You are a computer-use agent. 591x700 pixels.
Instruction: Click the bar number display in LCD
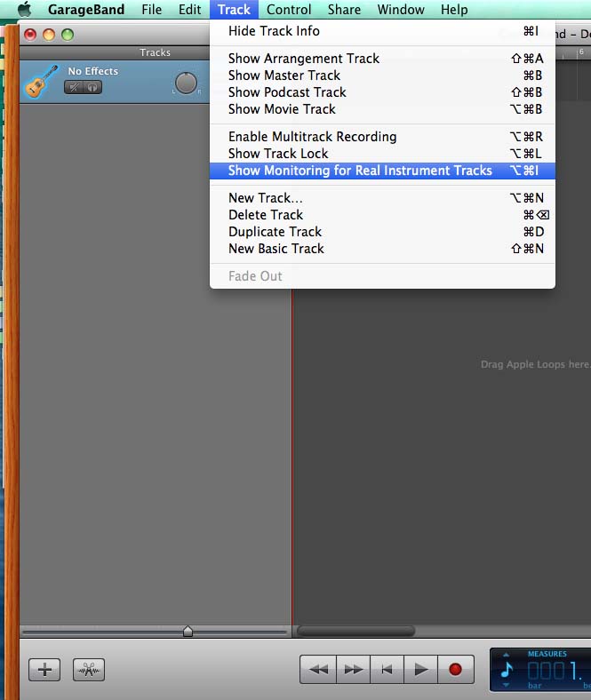tap(555, 671)
